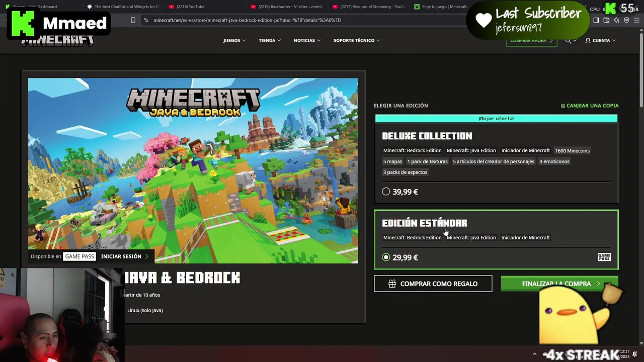The width and height of the screenshot is (644, 362).
Task: Click the FINALIZAR LA COMPRA button
Action: pos(559,284)
